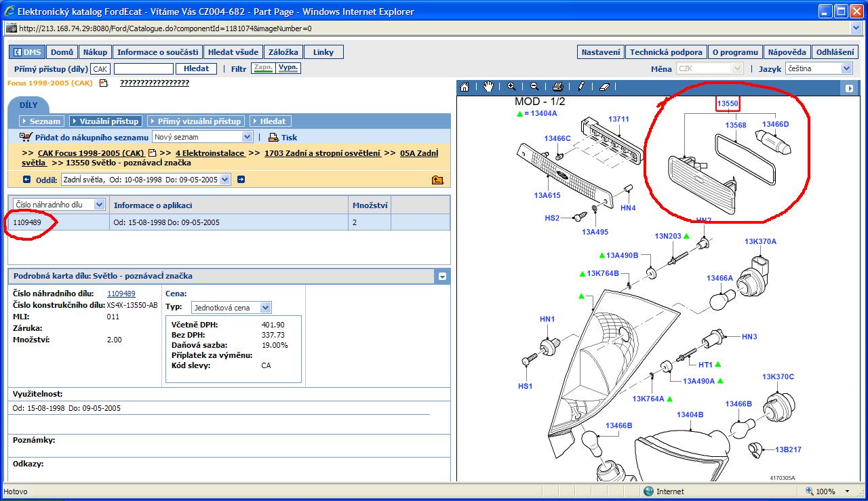The height and width of the screenshot is (501, 868).
Task: Go to next section arrow icon
Action: pyautogui.click(x=241, y=180)
